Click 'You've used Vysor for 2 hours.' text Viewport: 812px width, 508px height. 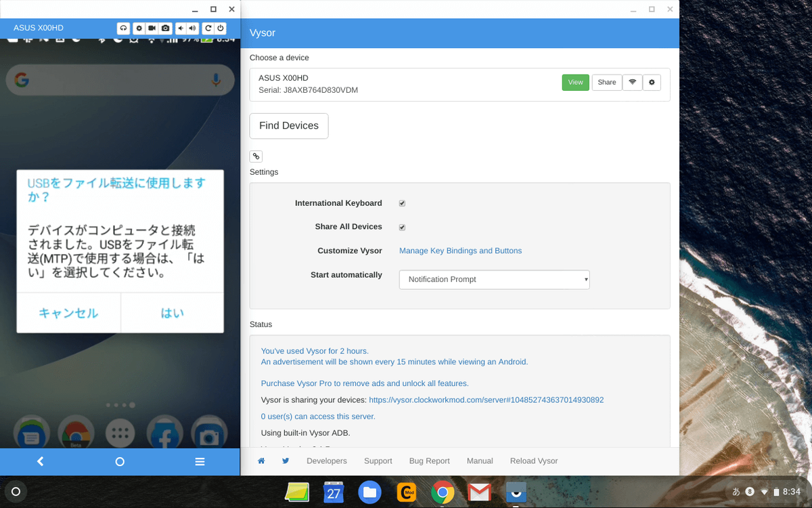[x=315, y=351]
